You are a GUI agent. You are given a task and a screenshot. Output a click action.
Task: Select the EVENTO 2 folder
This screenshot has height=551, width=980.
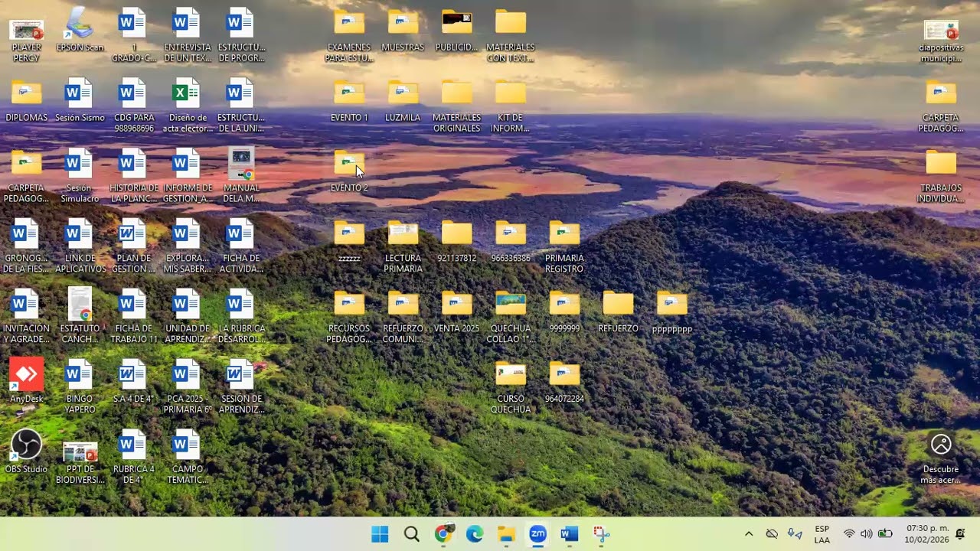click(349, 172)
